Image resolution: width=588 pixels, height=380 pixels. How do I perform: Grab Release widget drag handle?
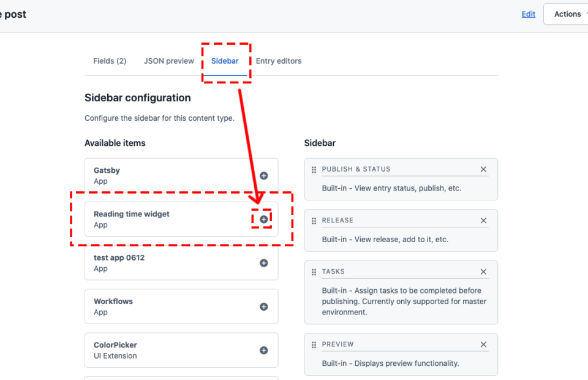[314, 221]
